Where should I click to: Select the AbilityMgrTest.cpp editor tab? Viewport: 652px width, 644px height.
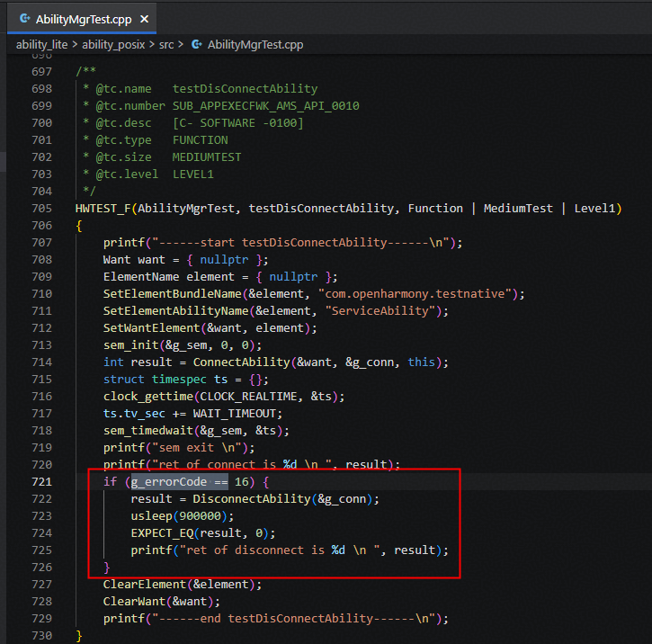[x=85, y=18]
